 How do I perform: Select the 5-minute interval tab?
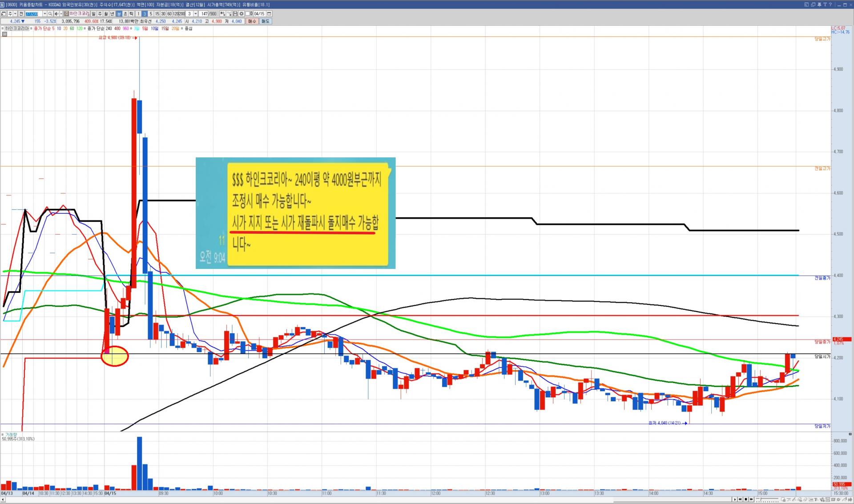(151, 14)
